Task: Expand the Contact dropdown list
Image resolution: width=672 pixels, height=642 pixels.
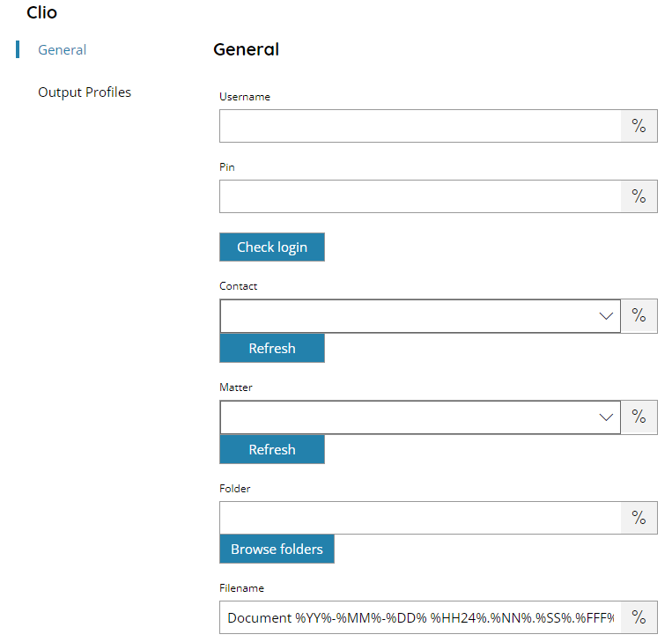Action: point(606,316)
